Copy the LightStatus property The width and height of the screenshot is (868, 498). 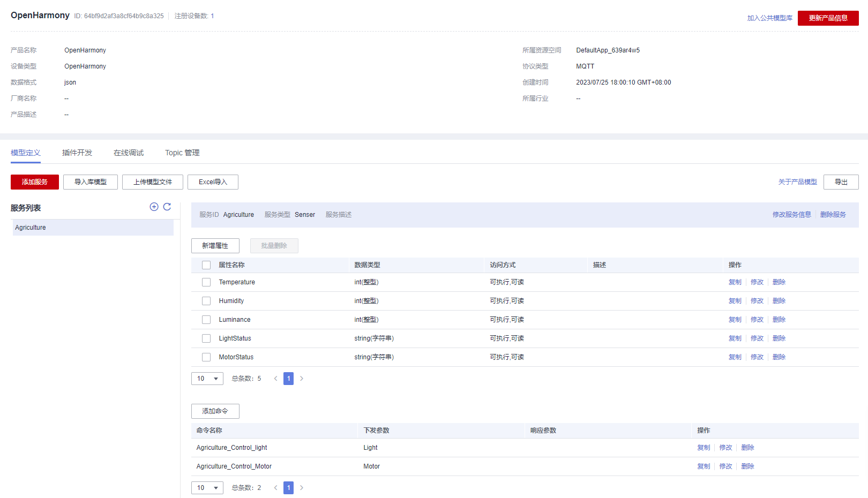pyautogui.click(x=735, y=338)
